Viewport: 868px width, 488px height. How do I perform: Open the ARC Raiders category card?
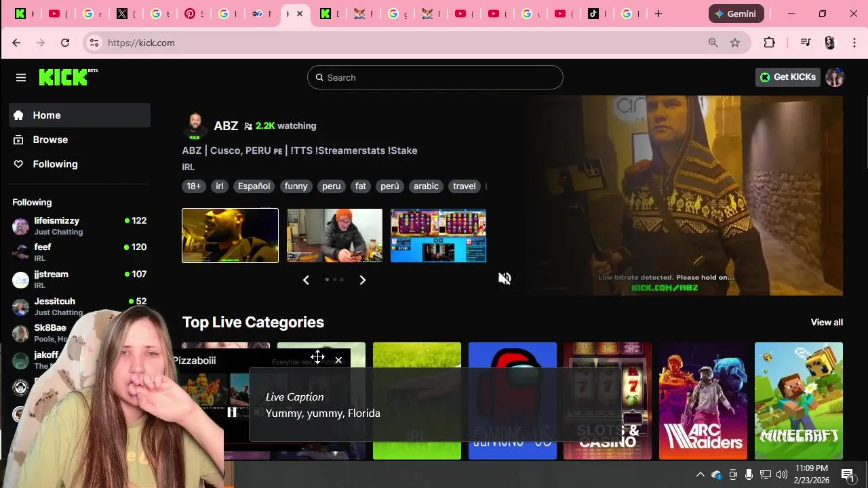click(x=703, y=401)
